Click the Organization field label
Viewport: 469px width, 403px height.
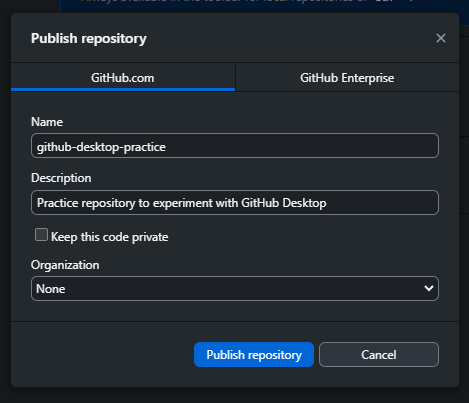pos(65,265)
